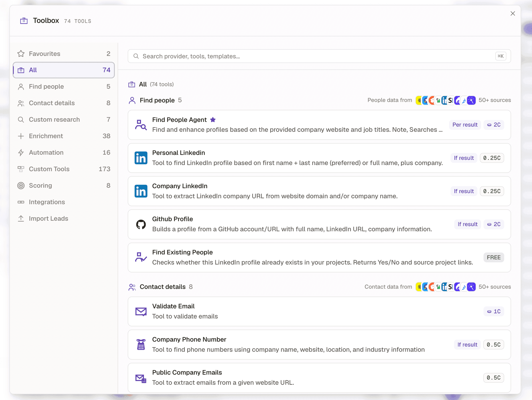Open the Validate Email tool title
This screenshot has width=532, height=400.
173,306
